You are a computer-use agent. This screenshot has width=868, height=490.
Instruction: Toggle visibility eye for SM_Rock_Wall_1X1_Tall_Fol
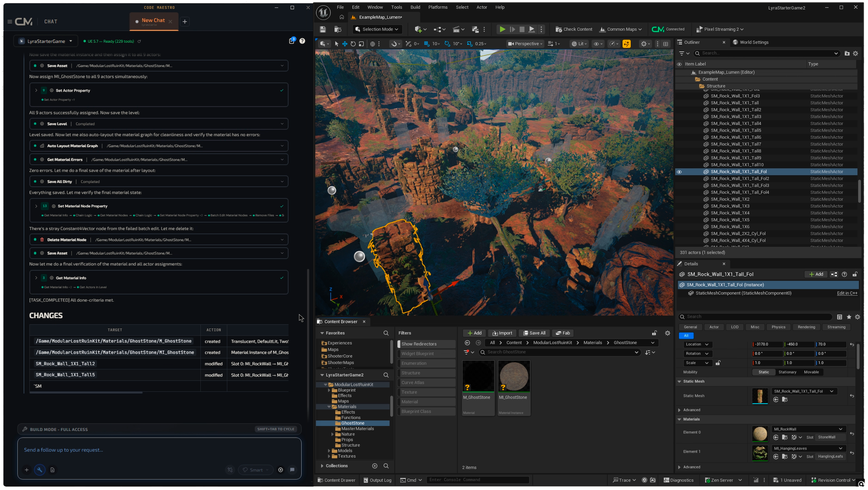coord(679,172)
